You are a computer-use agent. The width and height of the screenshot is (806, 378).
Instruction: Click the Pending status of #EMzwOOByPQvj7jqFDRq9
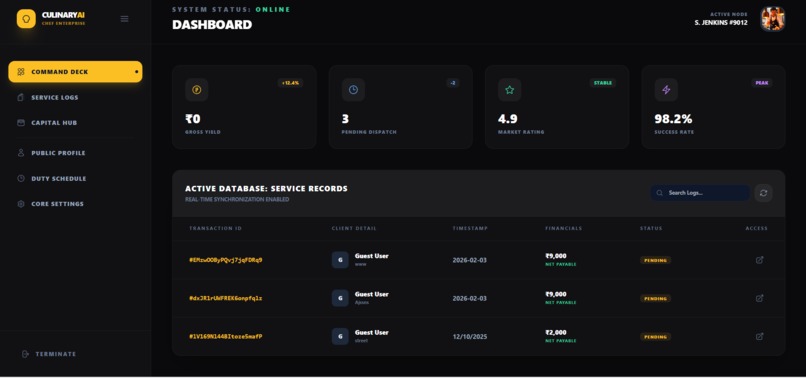click(x=655, y=260)
